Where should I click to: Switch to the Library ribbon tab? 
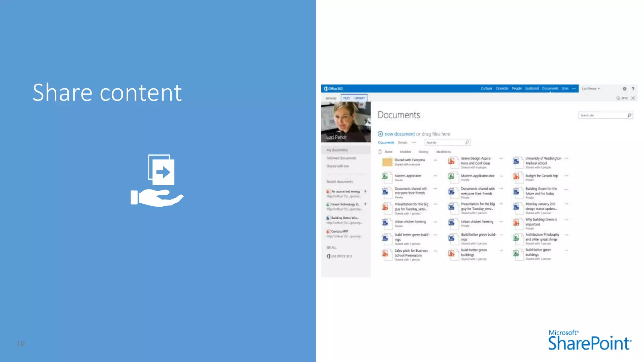pos(359,98)
